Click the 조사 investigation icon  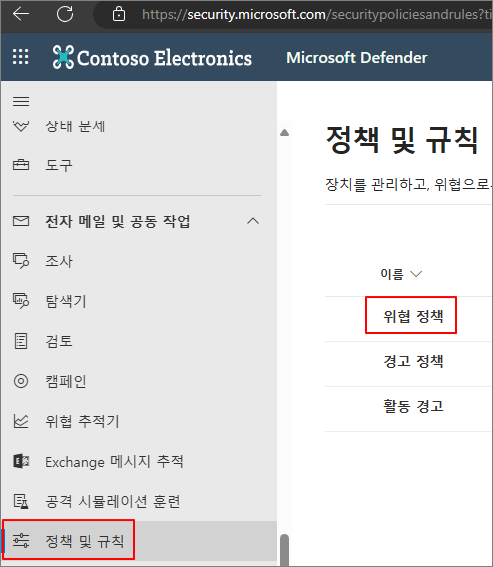21,260
